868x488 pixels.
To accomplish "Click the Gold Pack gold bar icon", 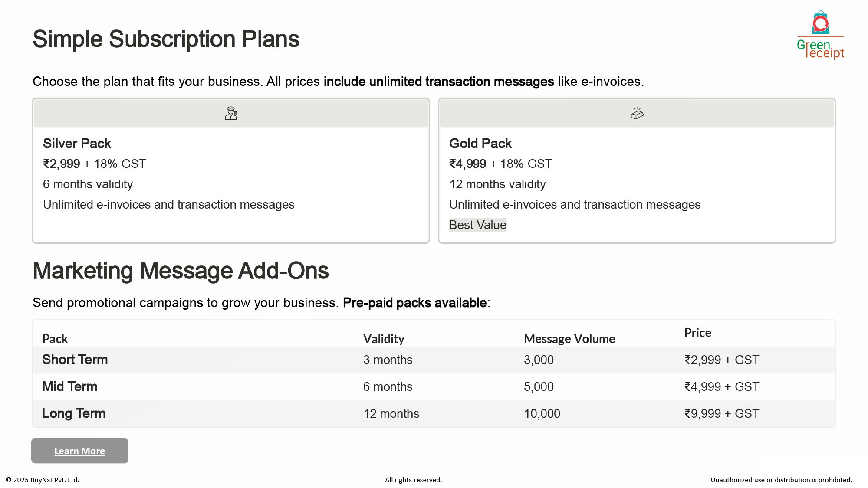I will click(637, 114).
